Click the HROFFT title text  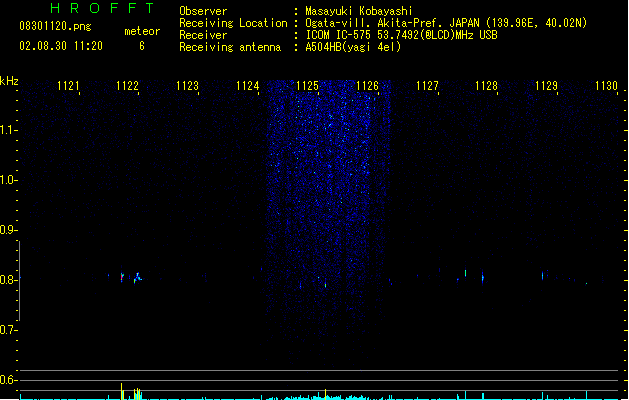[102, 8]
